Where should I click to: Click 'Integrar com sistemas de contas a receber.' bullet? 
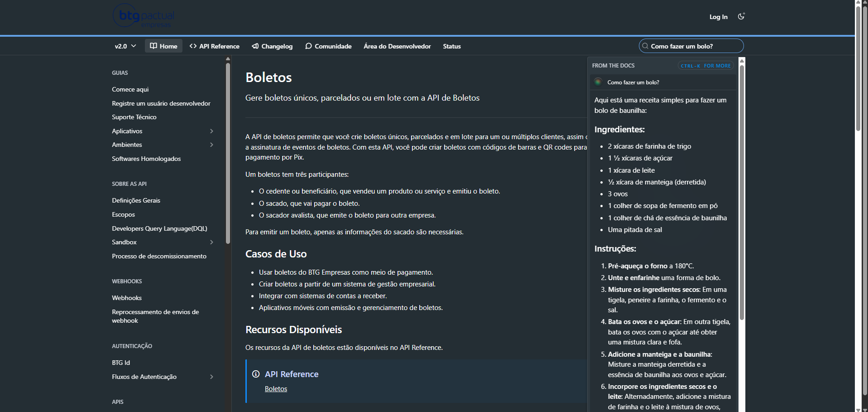pyautogui.click(x=323, y=296)
